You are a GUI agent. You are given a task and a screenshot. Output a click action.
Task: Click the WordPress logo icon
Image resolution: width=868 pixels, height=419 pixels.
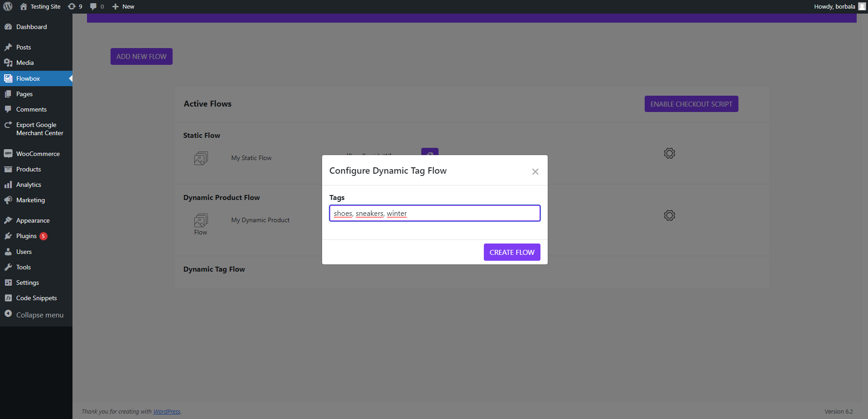coord(8,6)
